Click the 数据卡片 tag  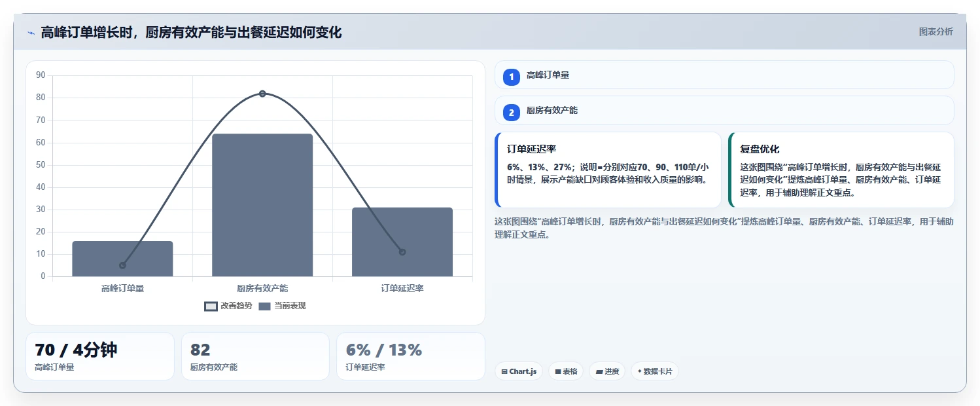coord(655,371)
